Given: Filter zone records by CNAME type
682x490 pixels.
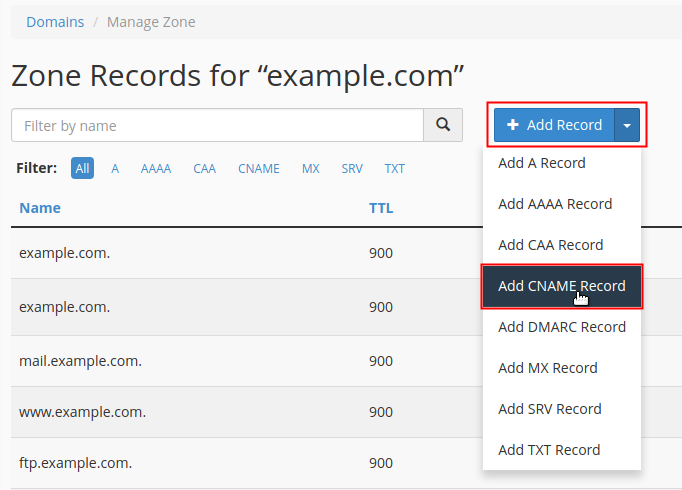Looking at the screenshot, I should 259,169.
